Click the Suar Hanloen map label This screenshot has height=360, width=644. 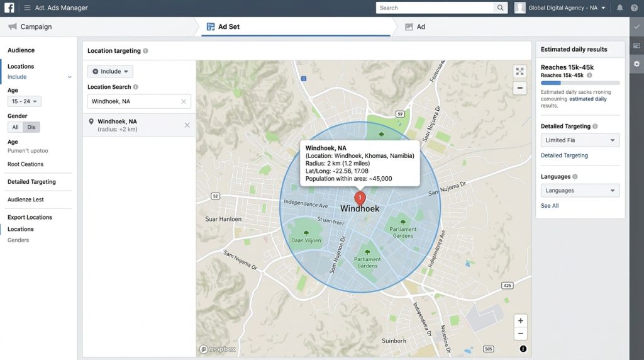[223, 219]
